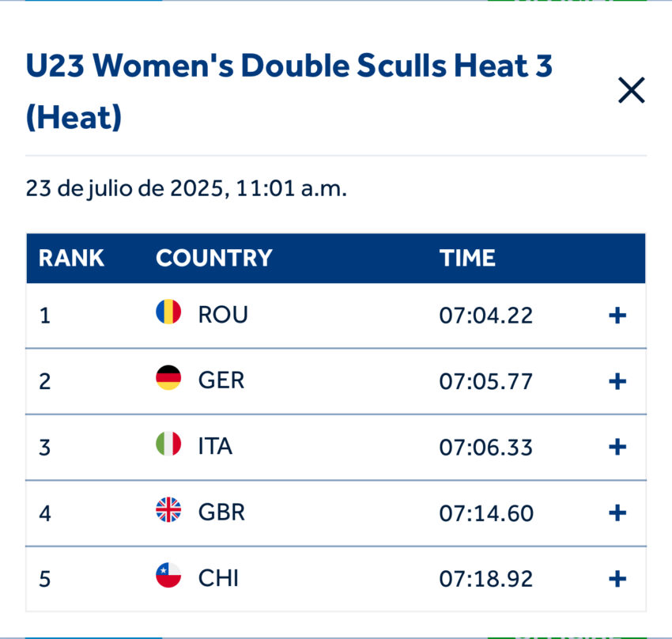Click the 23 de julio date text
This screenshot has height=639, width=672.
(x=186, y=189)
